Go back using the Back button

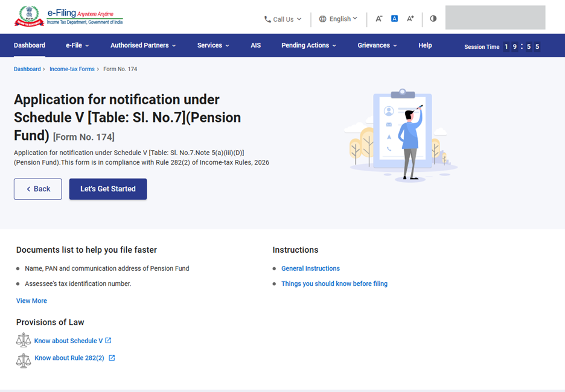point(38,189)
